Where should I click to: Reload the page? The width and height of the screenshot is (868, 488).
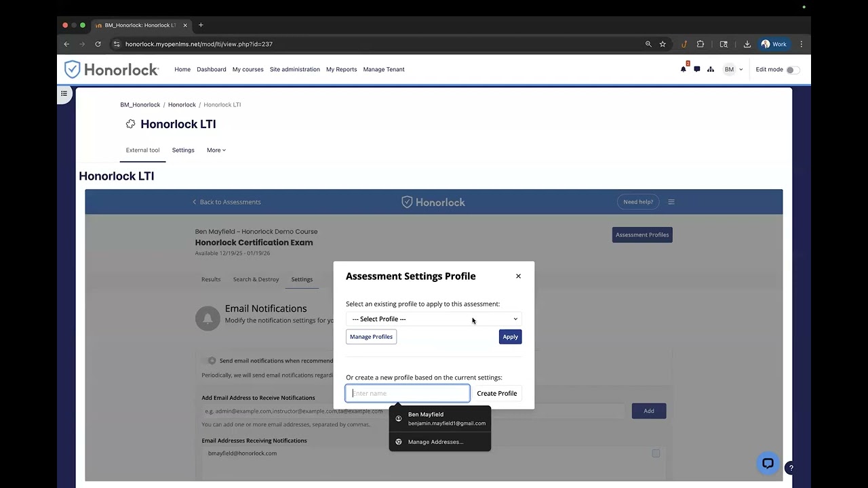click(x=98, y=44)
